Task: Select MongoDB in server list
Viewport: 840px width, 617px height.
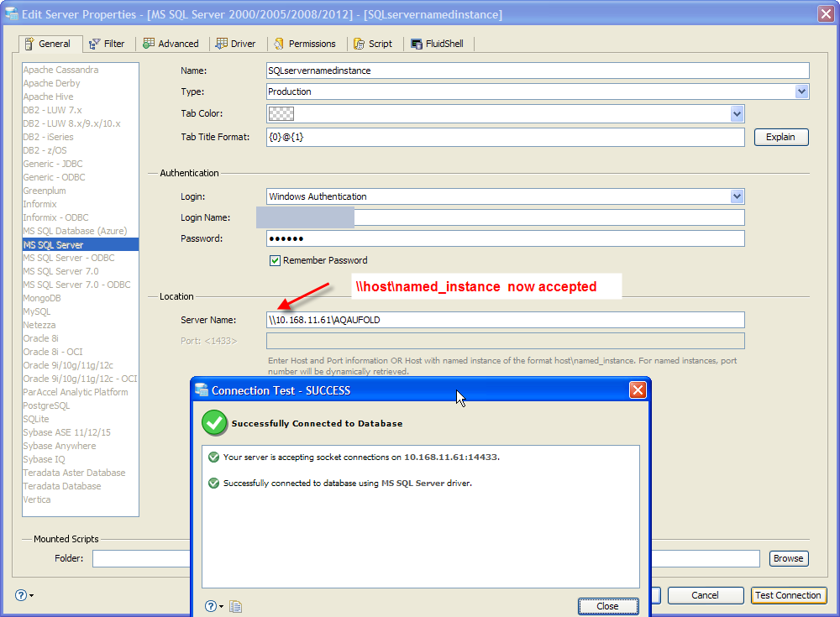Action: [42, 298]
